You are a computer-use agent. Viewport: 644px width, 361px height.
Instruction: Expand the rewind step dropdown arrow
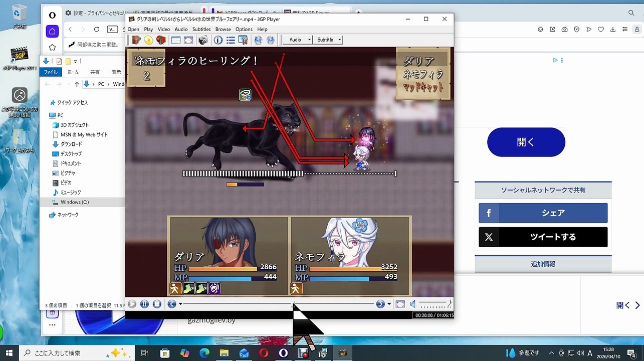tap(180, 304)
